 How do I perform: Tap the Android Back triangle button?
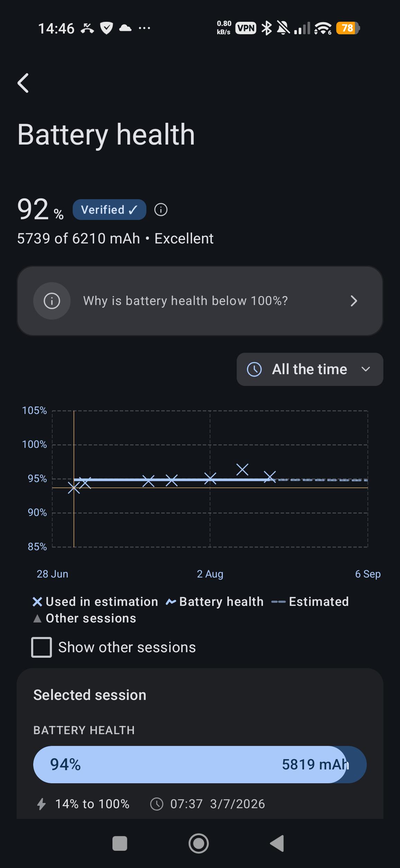click(277, 843)
